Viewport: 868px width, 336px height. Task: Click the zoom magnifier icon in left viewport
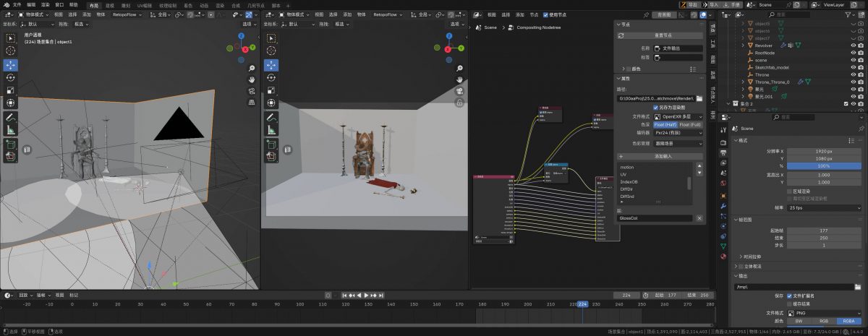pos(252,66)
